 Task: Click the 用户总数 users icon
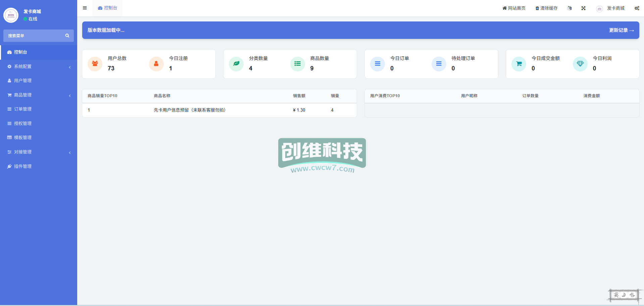pyautogui.click(x=95, y=64)
